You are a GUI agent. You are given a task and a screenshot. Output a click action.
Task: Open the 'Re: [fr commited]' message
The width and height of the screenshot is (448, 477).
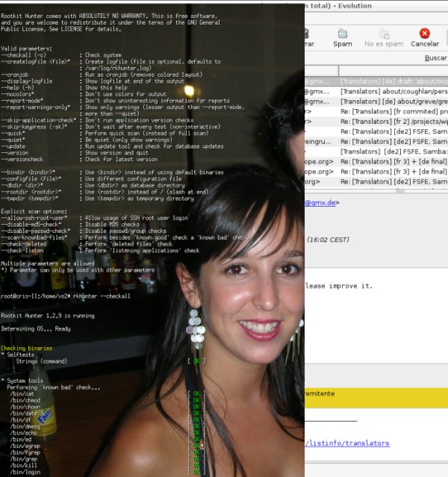(x=393, y=111)
